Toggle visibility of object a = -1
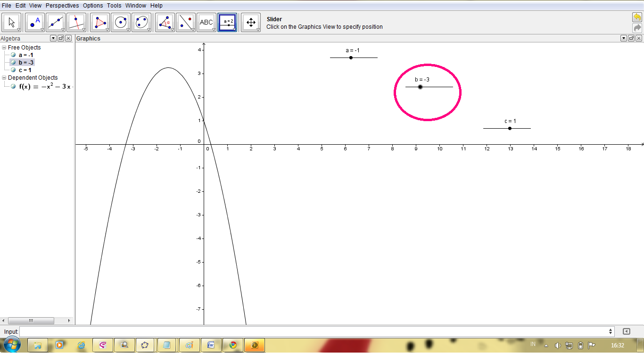 pyautogui.click(x=13, y=55)
